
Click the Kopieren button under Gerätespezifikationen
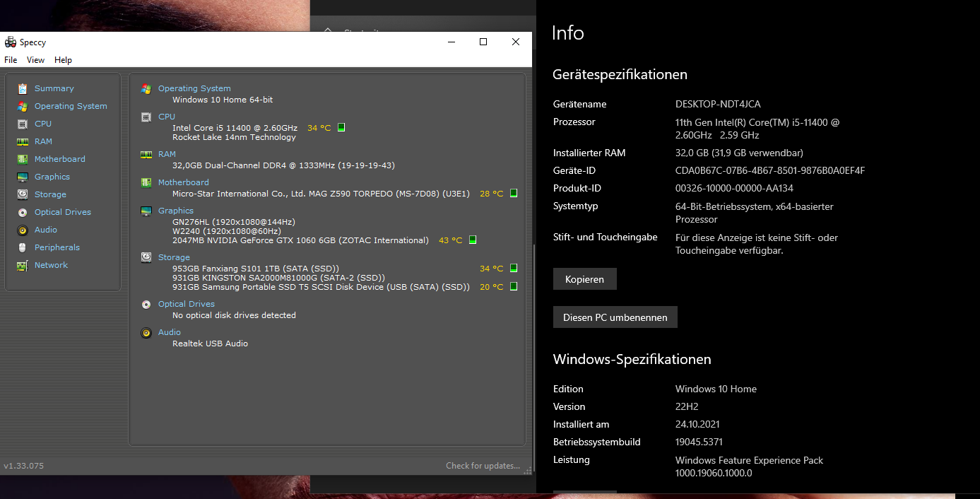[x=584, y=279]
